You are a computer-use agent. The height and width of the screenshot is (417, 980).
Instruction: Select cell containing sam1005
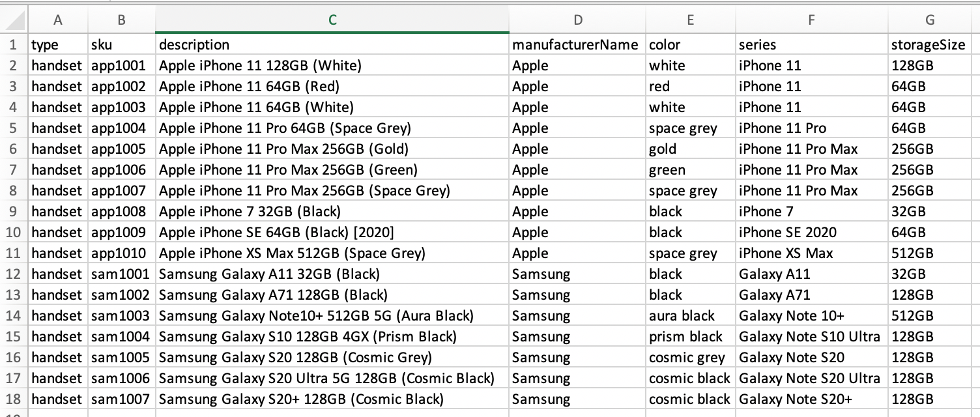point(122,357)
